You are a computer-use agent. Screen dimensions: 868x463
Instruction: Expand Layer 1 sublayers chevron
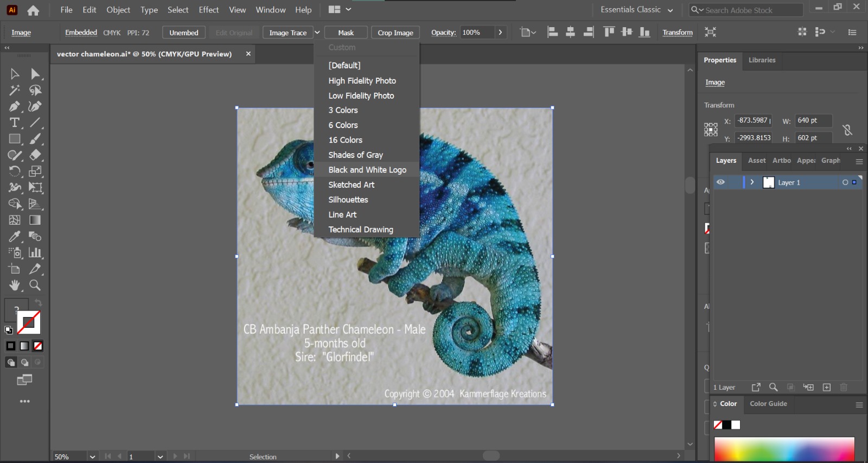click(x=752, y=182)
